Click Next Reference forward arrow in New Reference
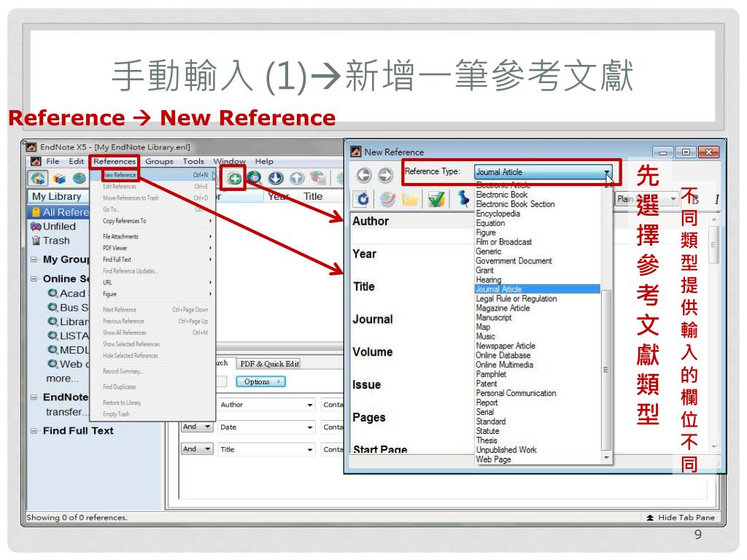 tap(385, 175)
